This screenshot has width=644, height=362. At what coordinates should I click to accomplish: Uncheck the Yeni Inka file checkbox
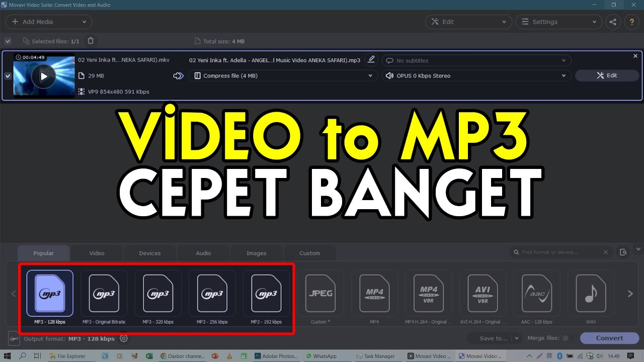(x=8, y=76)
